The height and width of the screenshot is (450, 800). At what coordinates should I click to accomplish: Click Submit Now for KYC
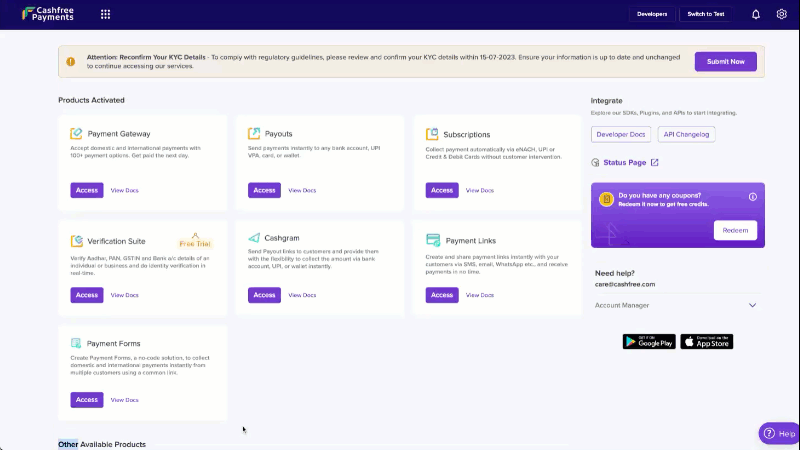point(726,62)
